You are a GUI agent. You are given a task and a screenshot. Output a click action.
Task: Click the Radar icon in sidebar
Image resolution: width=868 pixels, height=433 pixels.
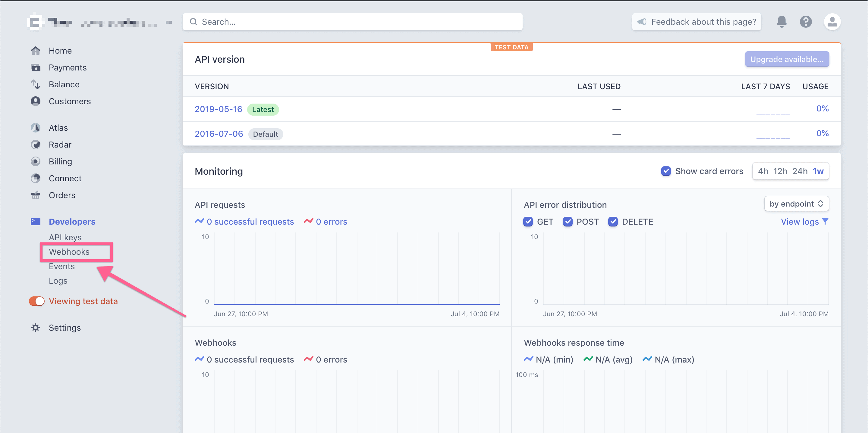(x=35, y=145)
